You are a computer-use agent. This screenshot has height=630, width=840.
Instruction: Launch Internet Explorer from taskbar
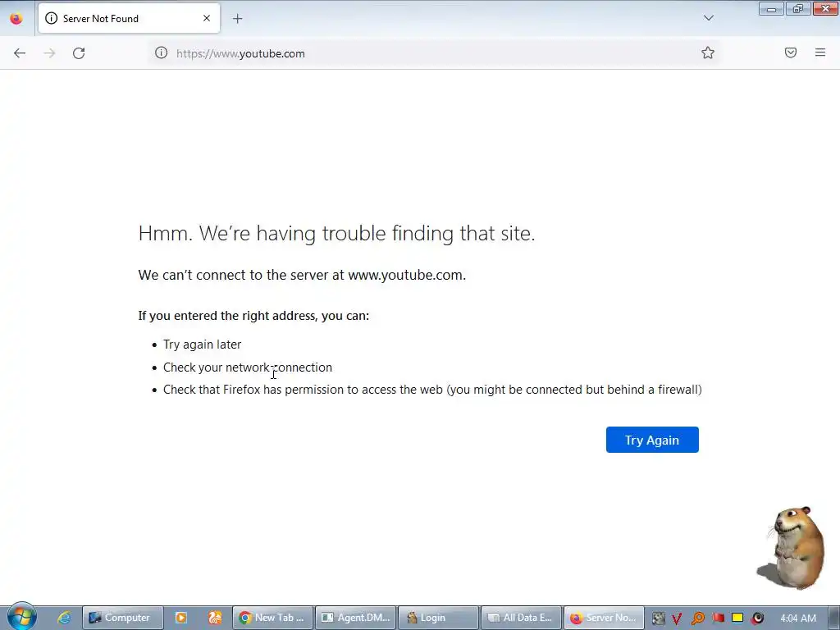[64, 618]
